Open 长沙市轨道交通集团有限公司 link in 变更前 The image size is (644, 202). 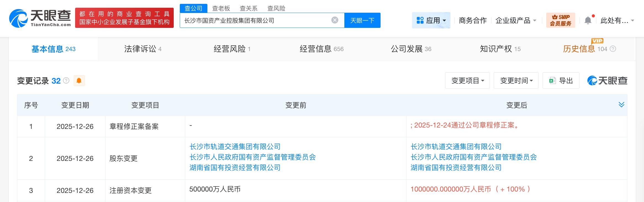(x=235, y=147)
